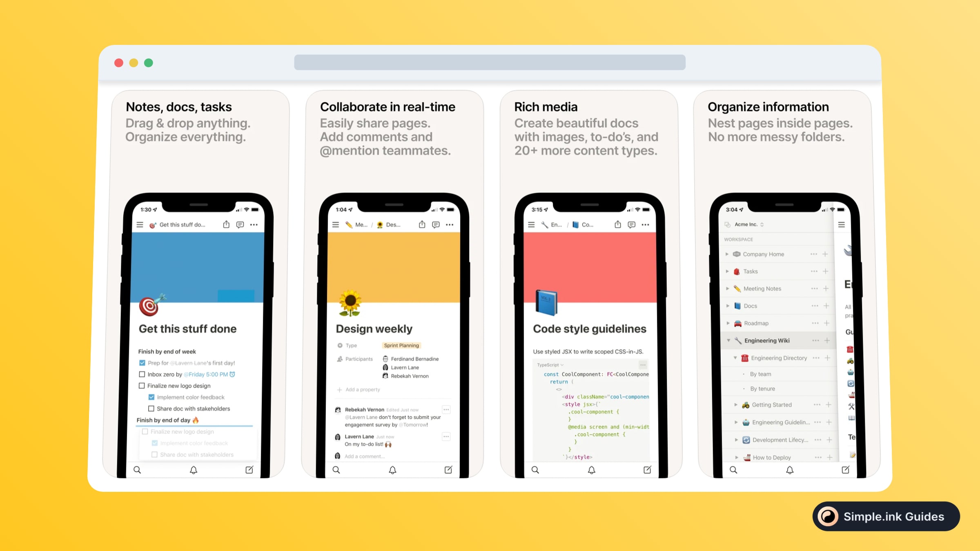Click the search icon on first phone

(x=137, y=470)
